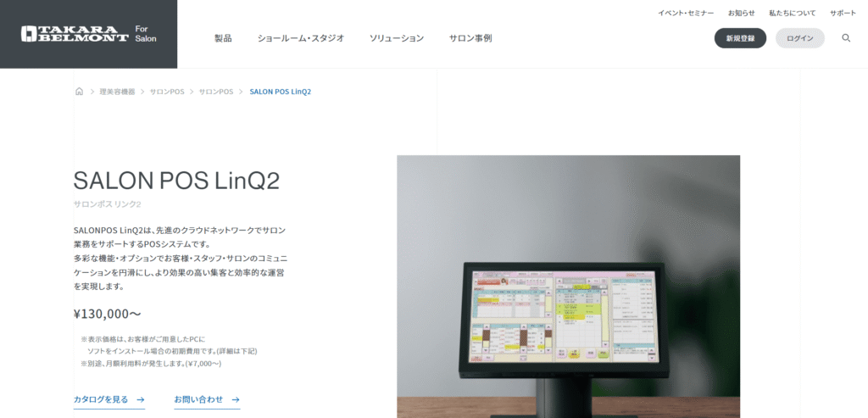Go to イベント・セミナー link
Viewport: 868px width, 418px height.
tap(686, 14)
